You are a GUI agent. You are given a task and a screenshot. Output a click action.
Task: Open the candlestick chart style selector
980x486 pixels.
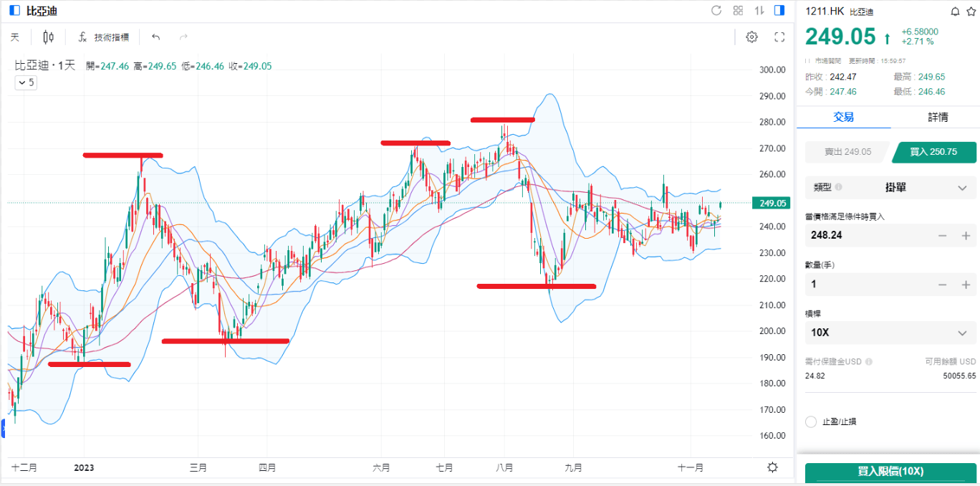point(48,37)
